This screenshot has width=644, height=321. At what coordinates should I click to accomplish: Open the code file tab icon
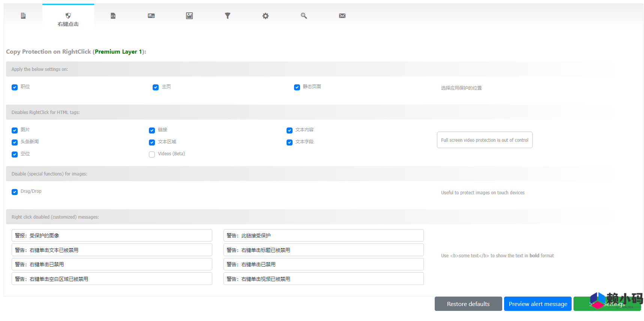[x=113, y=16]
